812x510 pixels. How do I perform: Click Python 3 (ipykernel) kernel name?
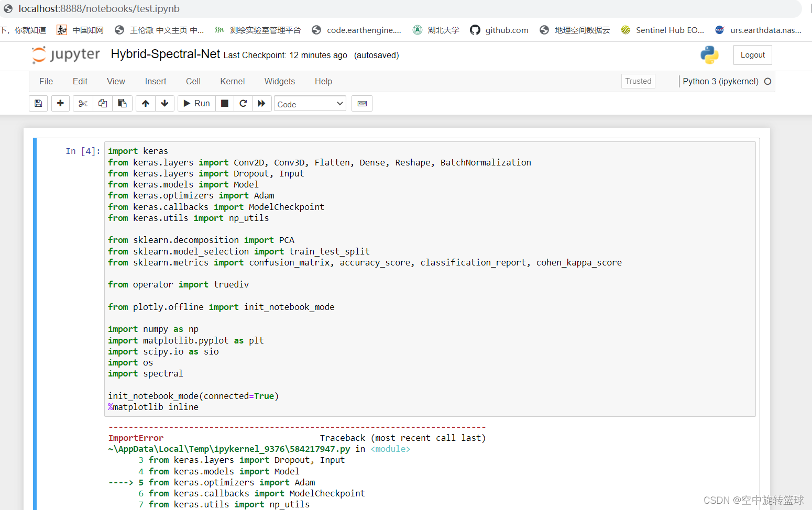(720, 81)
